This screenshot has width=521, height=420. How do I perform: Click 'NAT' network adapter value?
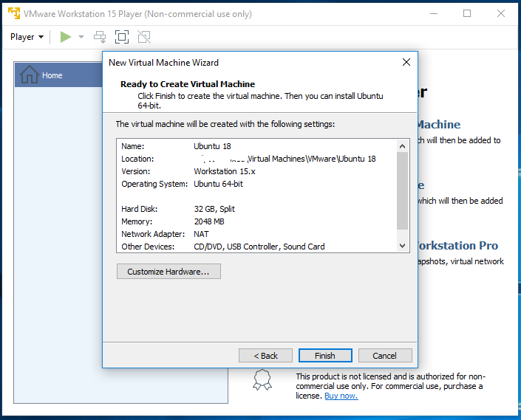pos(201,234)
